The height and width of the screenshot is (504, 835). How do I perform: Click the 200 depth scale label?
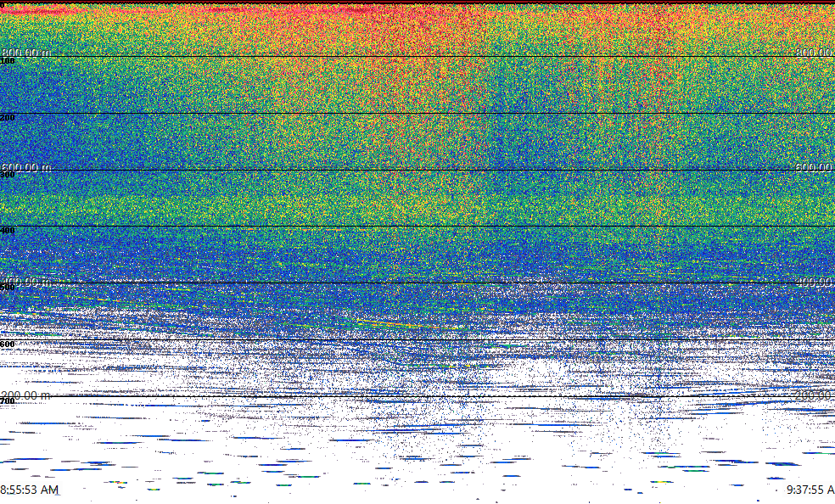tap(8, 118)
